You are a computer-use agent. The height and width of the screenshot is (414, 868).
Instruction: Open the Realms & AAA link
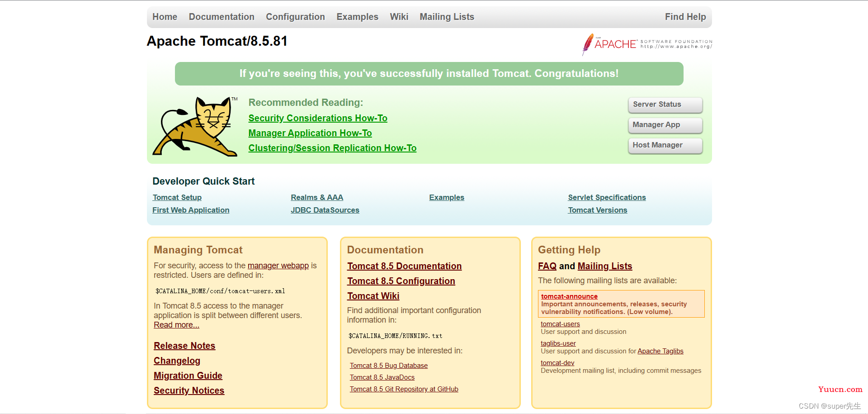(x=317, y=197)
